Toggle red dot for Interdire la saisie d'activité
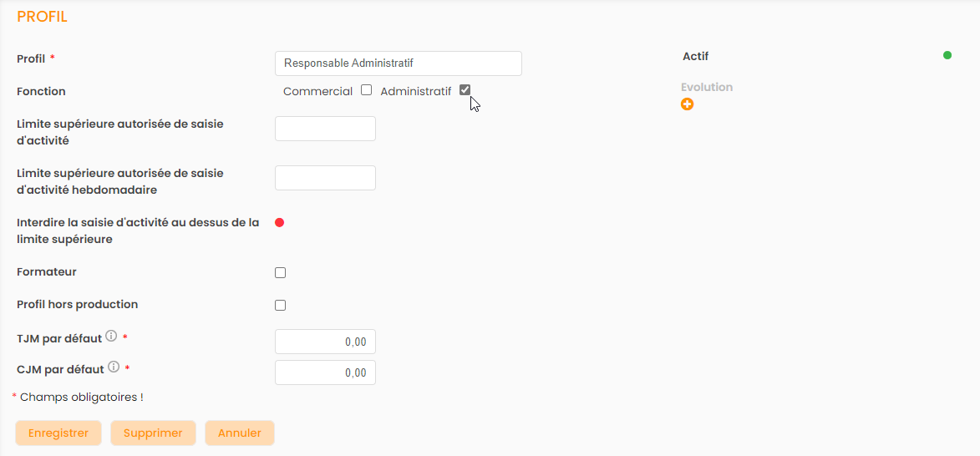This screenshot has height=456, width=980. coord(280,222)
